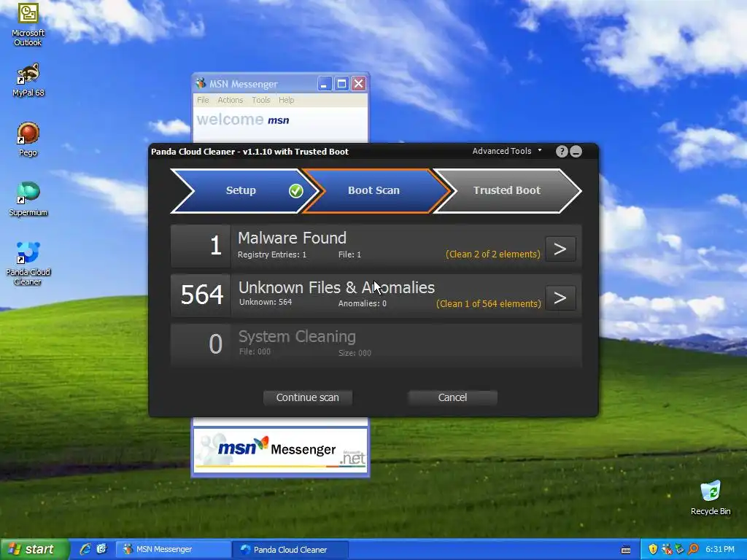The width and height of the screenshot is (747, 560).
Task: Click the 'Malware Found' heading
Action: (x=292, y=238)
